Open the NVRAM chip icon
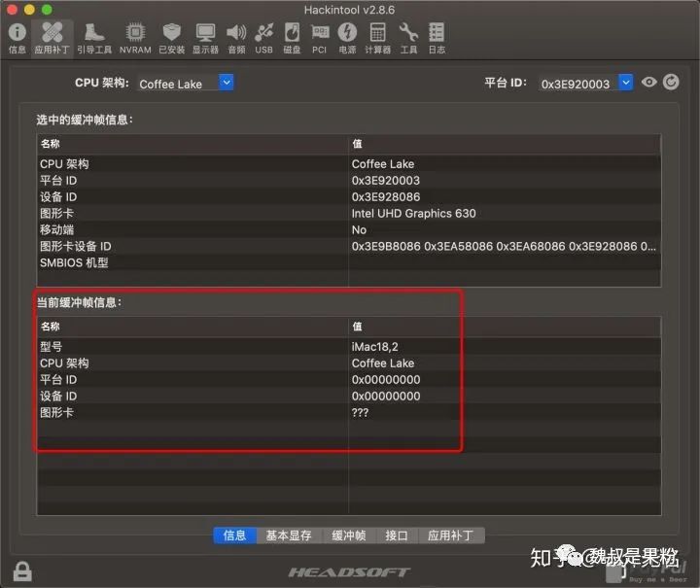The image size is (700, 588). tap(135, 38)
